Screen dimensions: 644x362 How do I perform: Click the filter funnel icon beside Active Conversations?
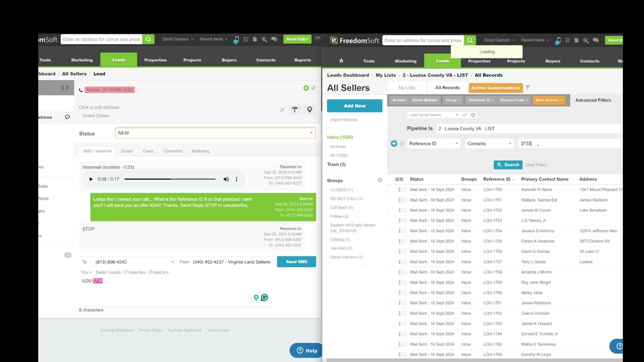(x=528, y=88)
